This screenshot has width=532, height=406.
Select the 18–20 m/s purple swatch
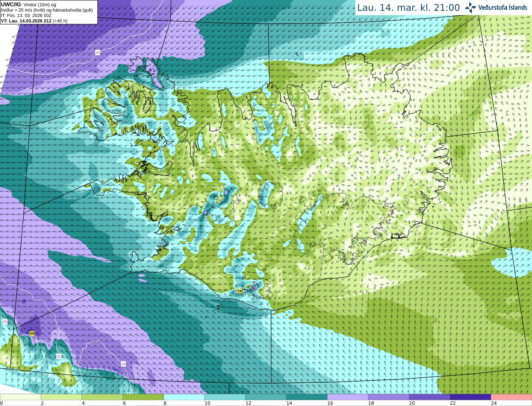(389, 397)
